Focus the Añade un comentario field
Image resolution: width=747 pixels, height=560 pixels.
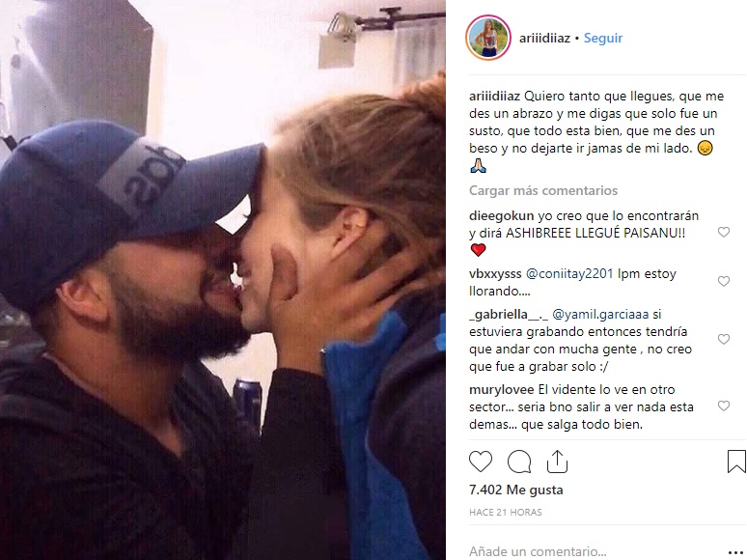[x=595, y=551]
